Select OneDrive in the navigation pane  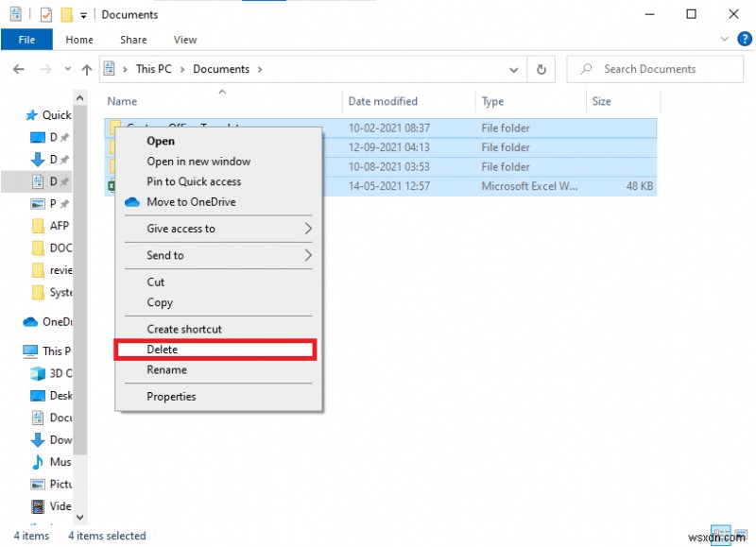tap(47, 321)
